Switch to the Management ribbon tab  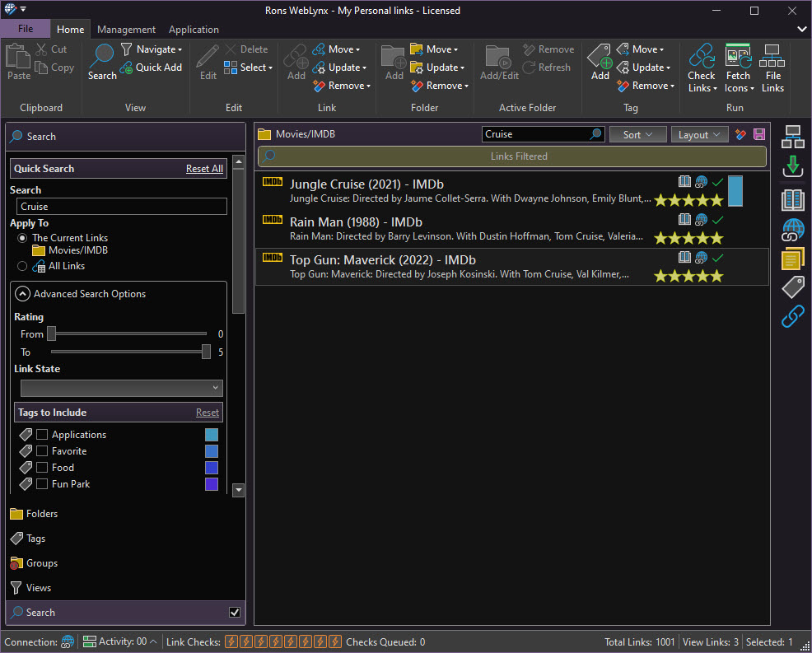126,29
